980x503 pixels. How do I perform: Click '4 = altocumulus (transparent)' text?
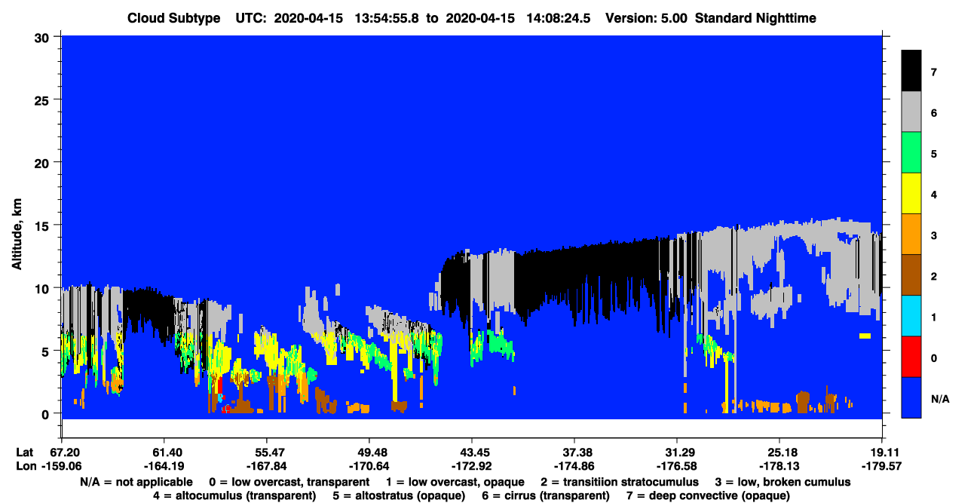[x=234, y=495]
